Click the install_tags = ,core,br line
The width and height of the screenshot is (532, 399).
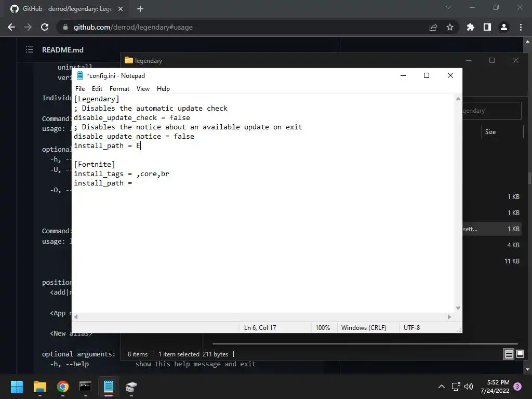click(x=122, y=174)
